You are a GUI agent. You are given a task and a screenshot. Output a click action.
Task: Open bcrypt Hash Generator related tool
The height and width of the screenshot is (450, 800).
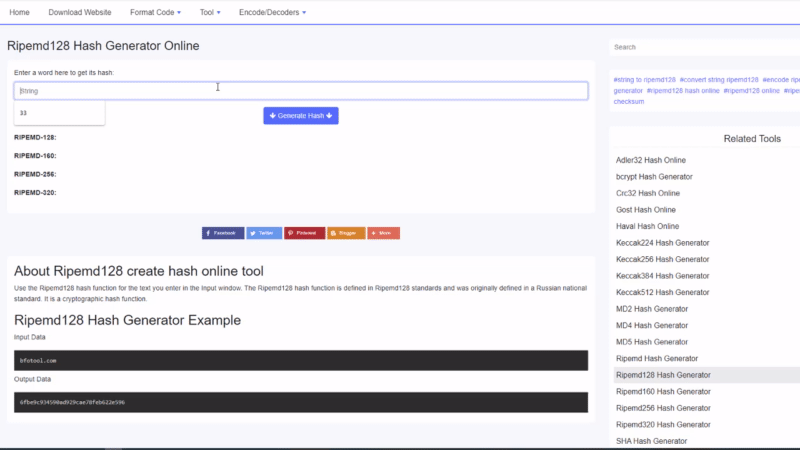tap(654, 177)
